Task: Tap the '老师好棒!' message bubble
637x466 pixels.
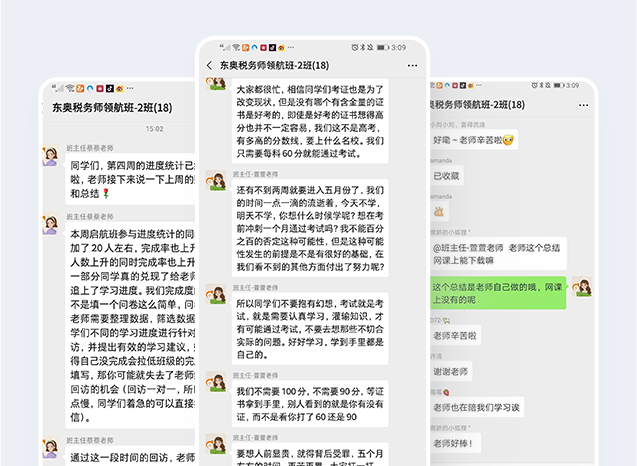Action: coord(455,443)
